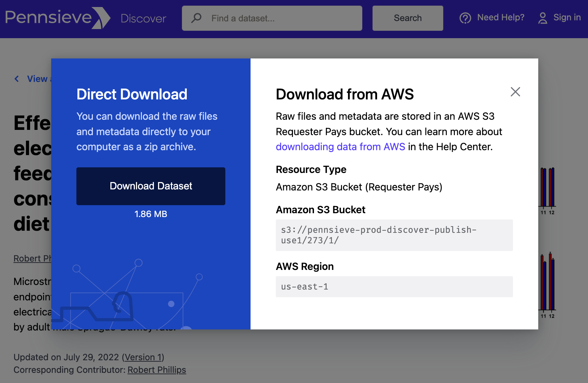Viewport: 588px width, 383px height.
Task: Click the back chevron beside View
Action: coord(16,79)
